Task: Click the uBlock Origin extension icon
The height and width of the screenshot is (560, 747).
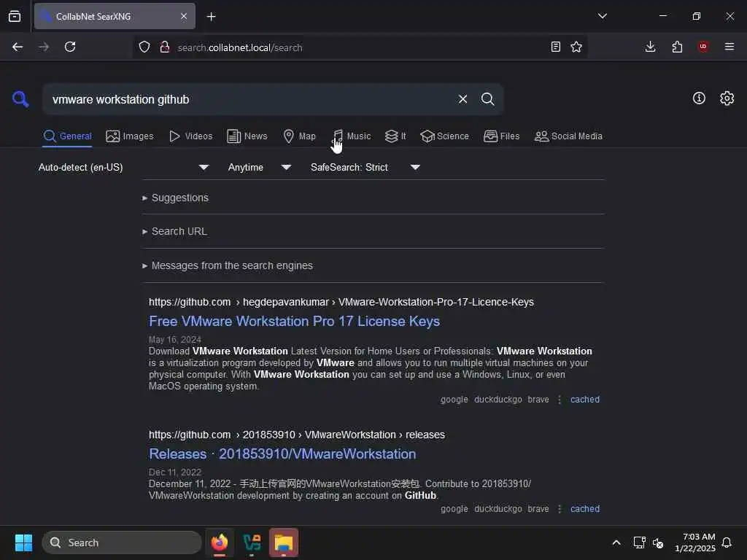Action: pyautogui.click(x=703, y=47)
